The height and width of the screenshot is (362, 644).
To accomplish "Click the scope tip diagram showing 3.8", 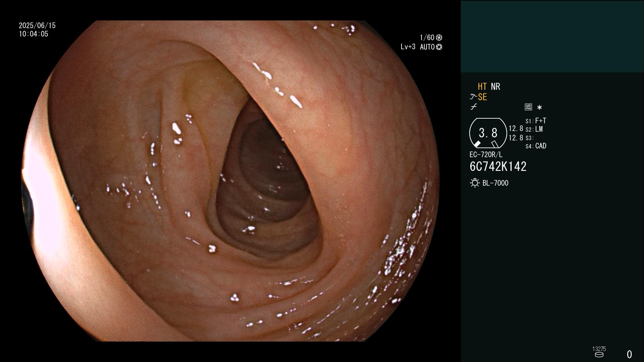I will tap(488, 133).
